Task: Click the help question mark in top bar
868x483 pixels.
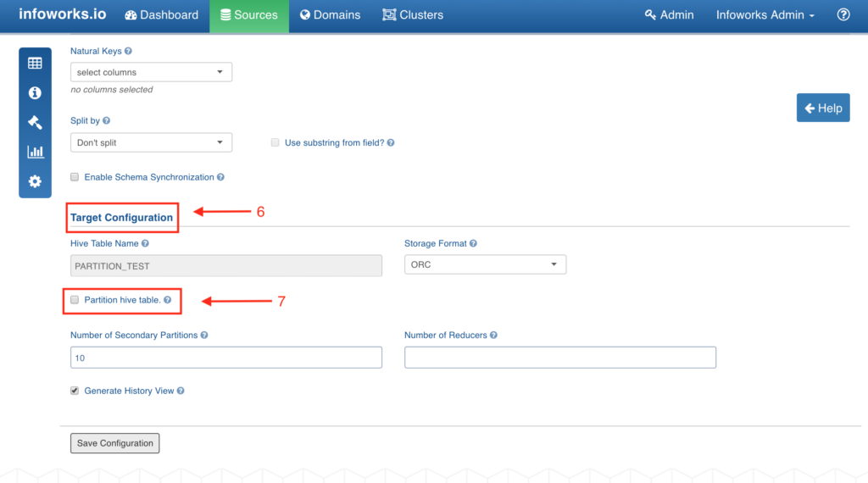Action: click(x=843, y=15)
